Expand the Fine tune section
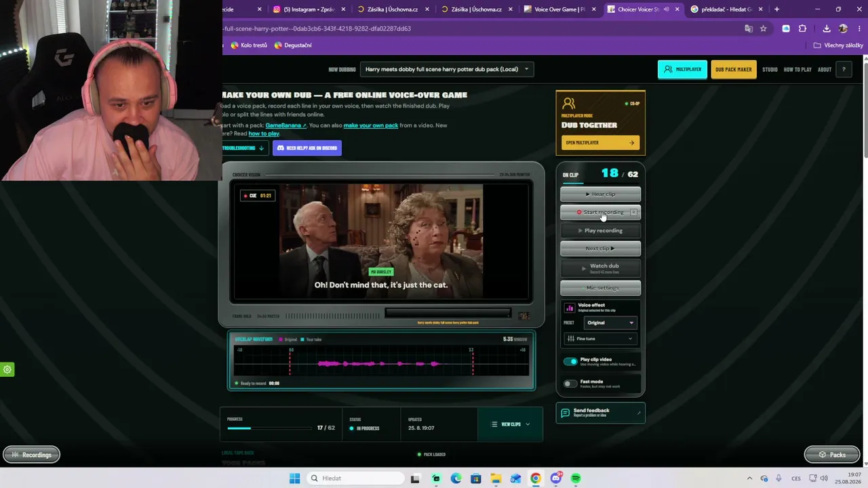This screenshot has height=488, width=868. click(x=600, y=338)
